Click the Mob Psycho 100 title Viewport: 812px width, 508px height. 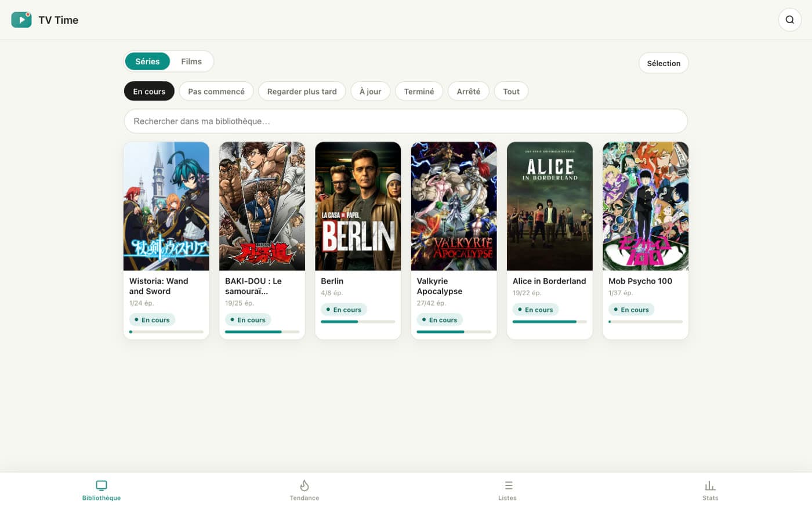coord(640,281)
